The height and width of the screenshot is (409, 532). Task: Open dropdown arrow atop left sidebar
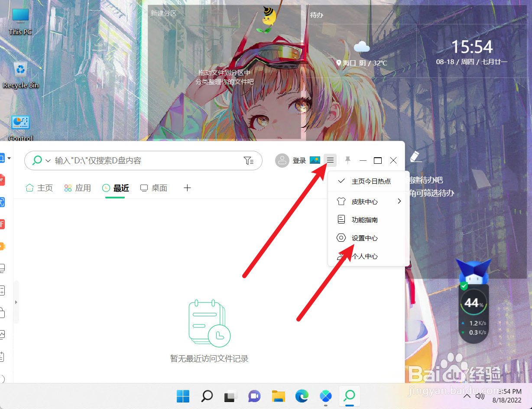[9, 158]
